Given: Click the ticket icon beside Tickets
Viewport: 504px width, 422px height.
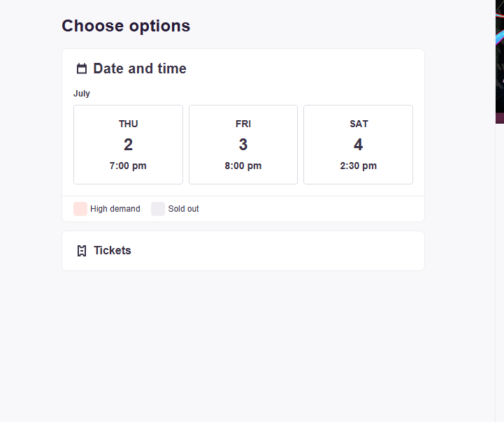Looking at the screenshot, I should (x=82, y=251).
